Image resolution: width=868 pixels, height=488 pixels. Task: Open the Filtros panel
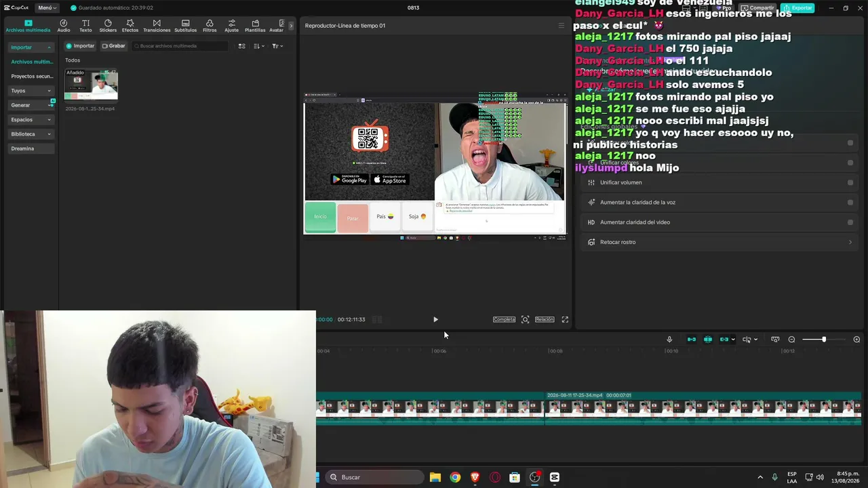(x=210, y=26)
